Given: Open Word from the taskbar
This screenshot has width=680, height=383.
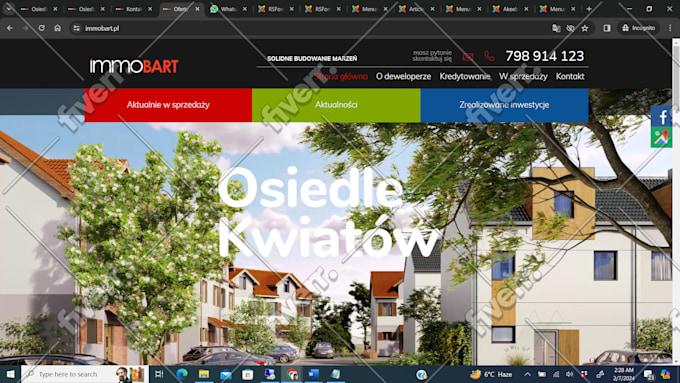Looking at the screenshot, I should pyautogui.click(x=314, y=374).
